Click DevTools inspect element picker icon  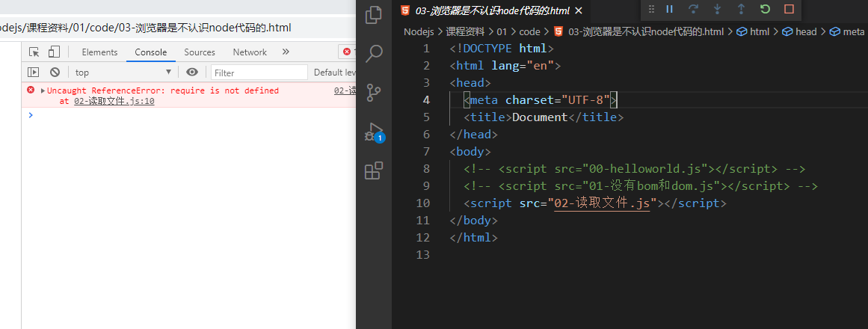[x=34, y=52]
